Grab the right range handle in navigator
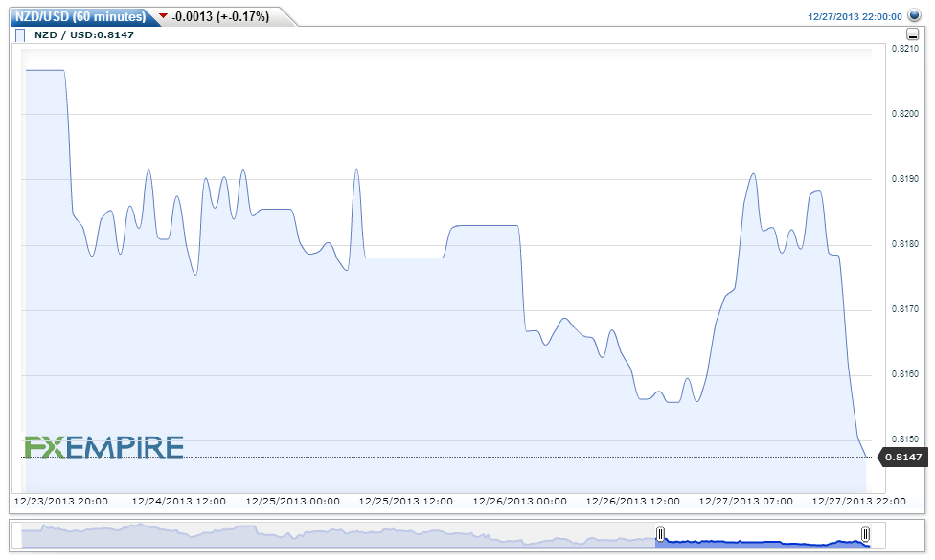The width and height of the screenshot is (935, 560). [865, 534]
